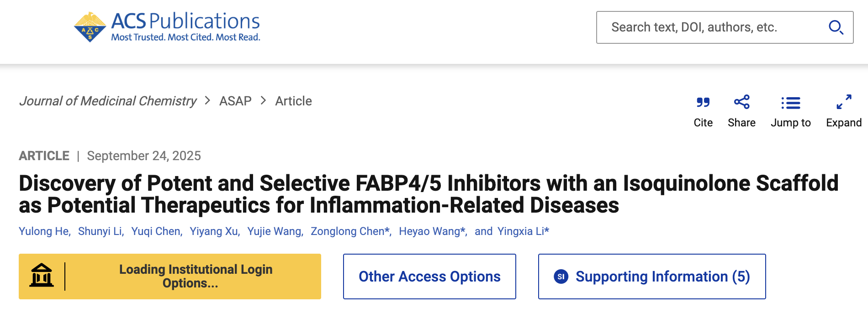Open author Yulong He's profile
The image size is (868, 313).
tap(44, 231)
